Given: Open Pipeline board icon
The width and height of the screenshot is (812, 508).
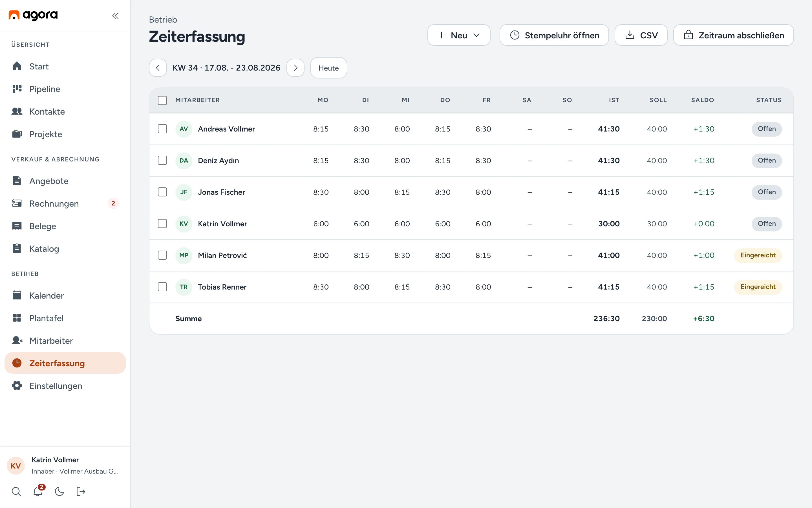Looking at the screenshot, I should point(17,89).
